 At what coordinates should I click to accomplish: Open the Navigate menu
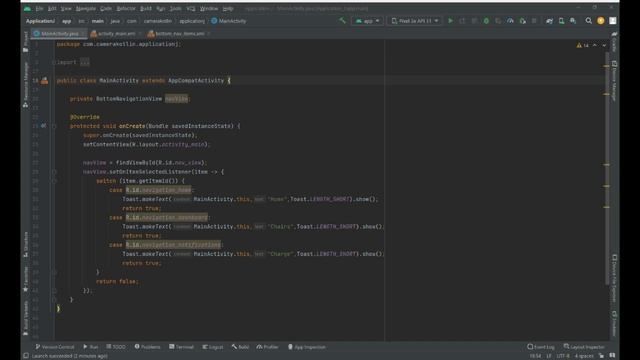86,8
